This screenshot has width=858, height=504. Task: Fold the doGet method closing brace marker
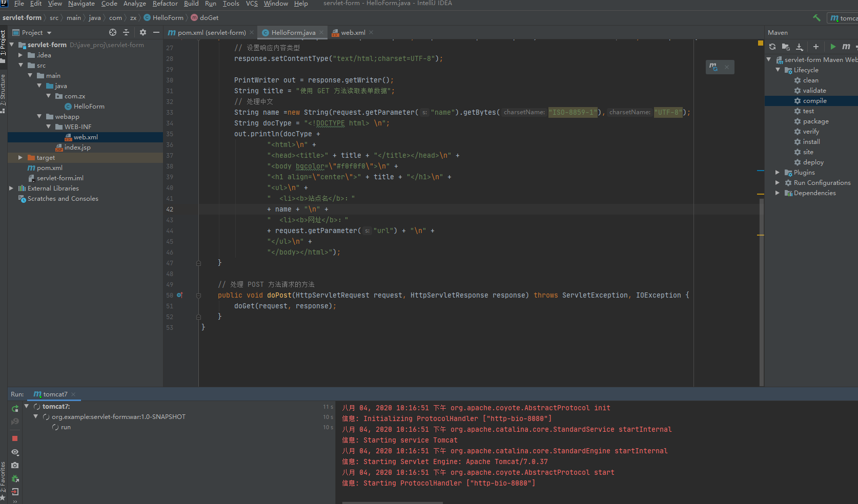tap(198, 263)
